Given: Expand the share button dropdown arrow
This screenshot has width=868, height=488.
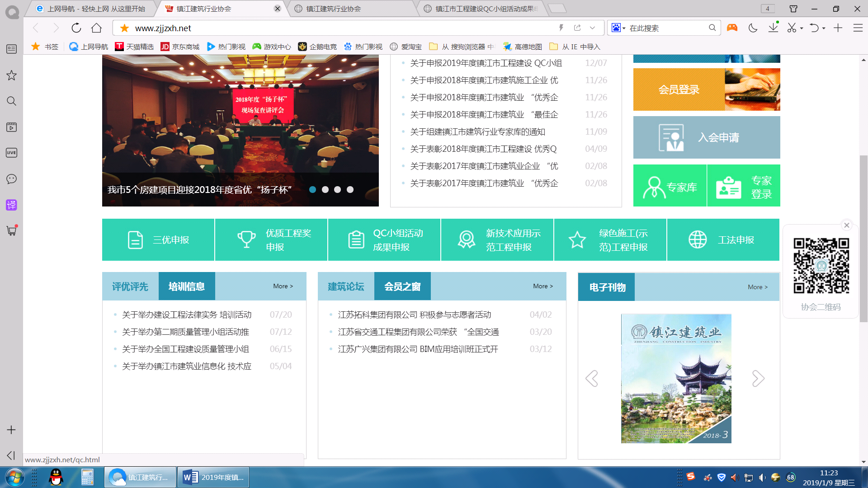Looking at the screenshot, I should [592, 28].
